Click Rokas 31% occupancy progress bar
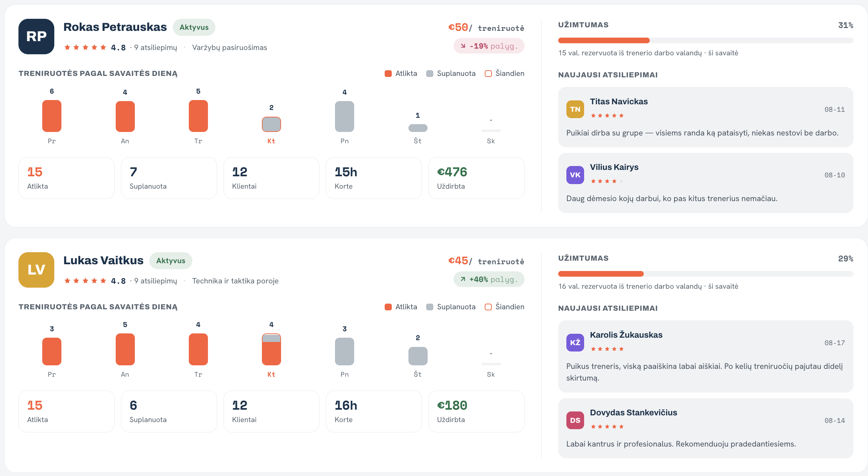868x476 pixels. point(705,40)
